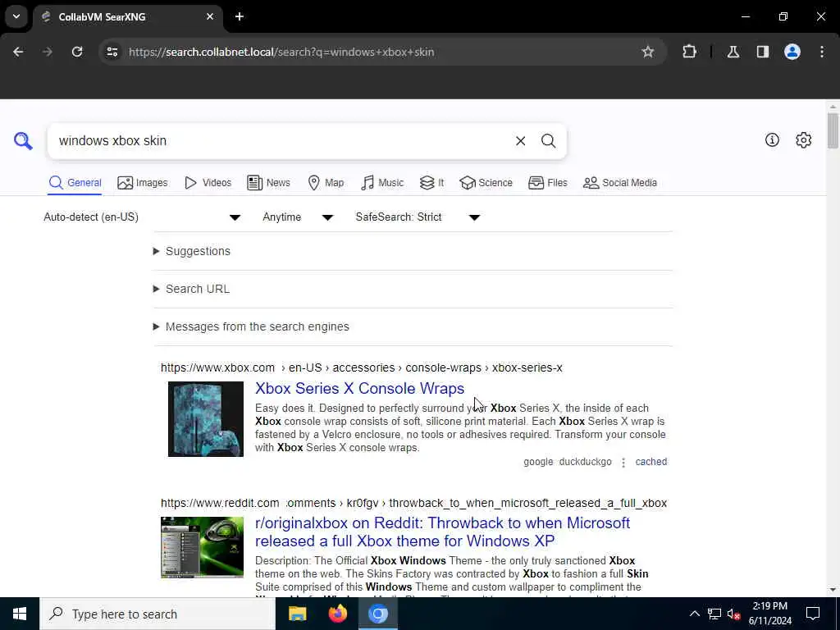Open the SafeSearch: Strict dropdown

click(x=418, y=217)
